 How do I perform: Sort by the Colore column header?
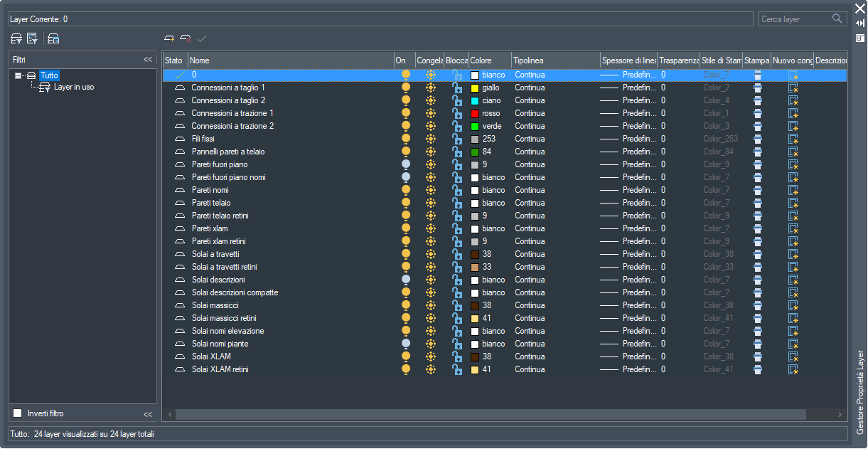(x=490, y=60)
